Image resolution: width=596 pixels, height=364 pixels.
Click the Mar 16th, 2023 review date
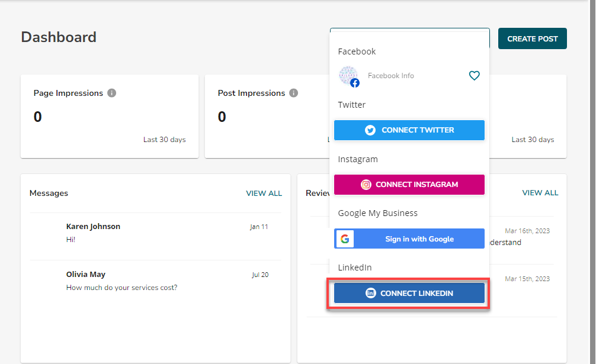click(527, 231)
